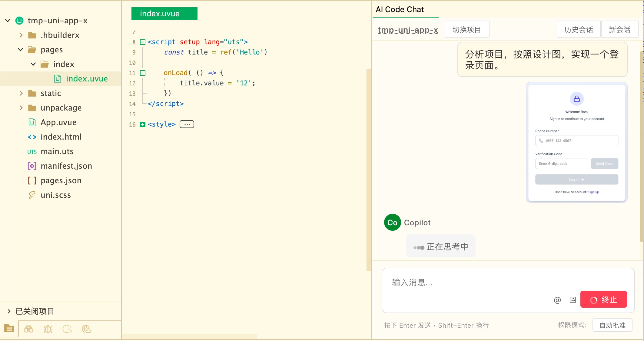This screenshot has height=341, width=644.
Task: Open the binoculars search panel
Action: point(28,329)
